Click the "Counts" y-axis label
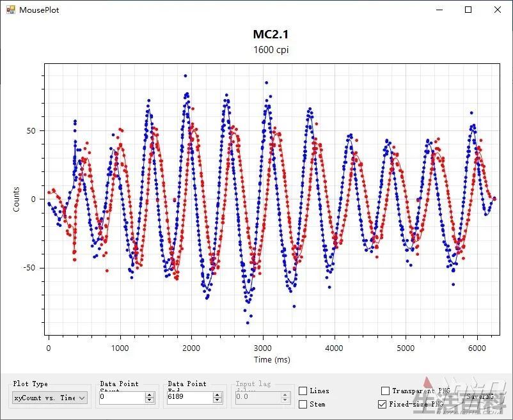The height and width of the screenshot is (420, 513). pyautogui.click(x=16, y=199)
